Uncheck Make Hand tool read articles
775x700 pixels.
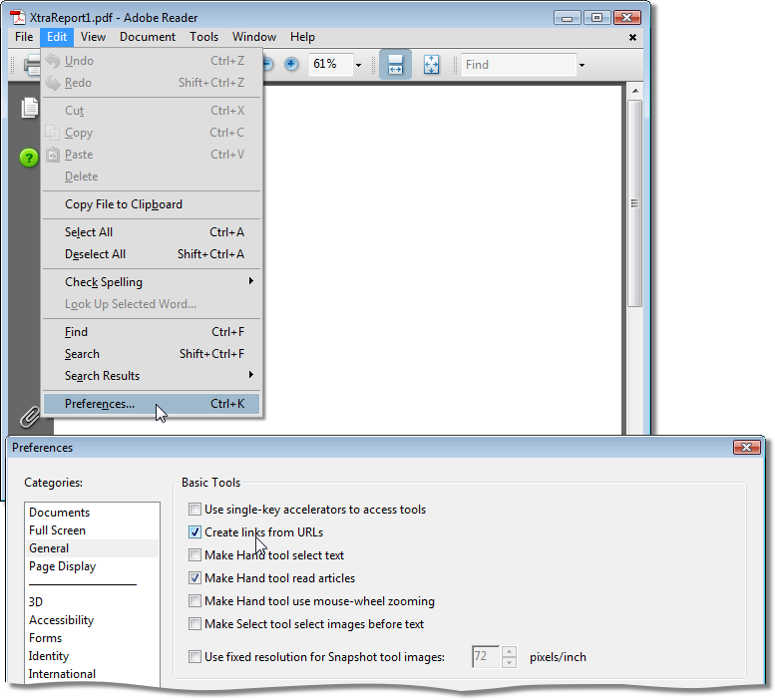194,577
